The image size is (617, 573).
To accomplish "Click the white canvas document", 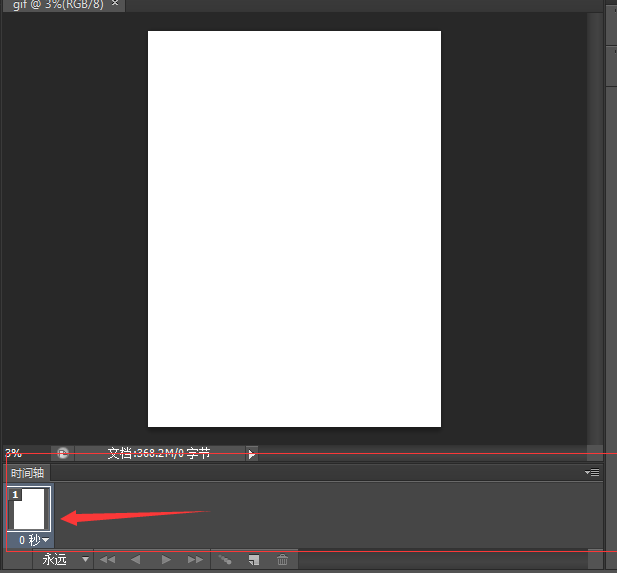I will coord(294,229).
